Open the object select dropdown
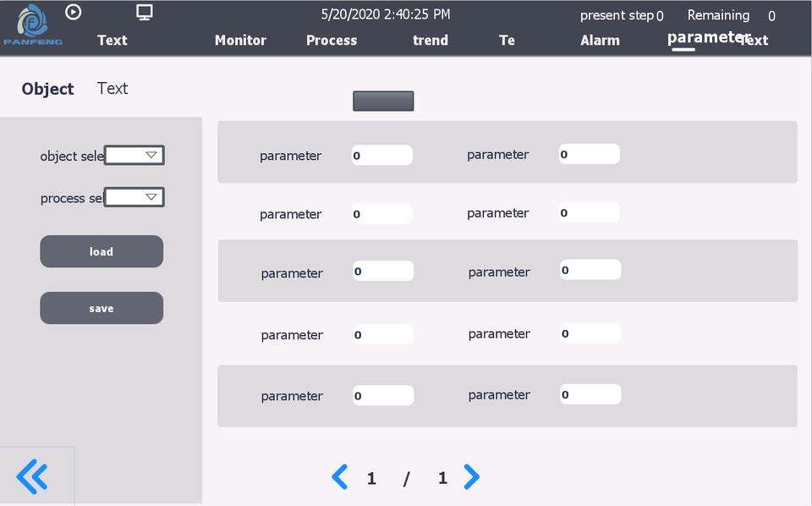812x506 pixels. pyautogui.click(x=134, y=155)
